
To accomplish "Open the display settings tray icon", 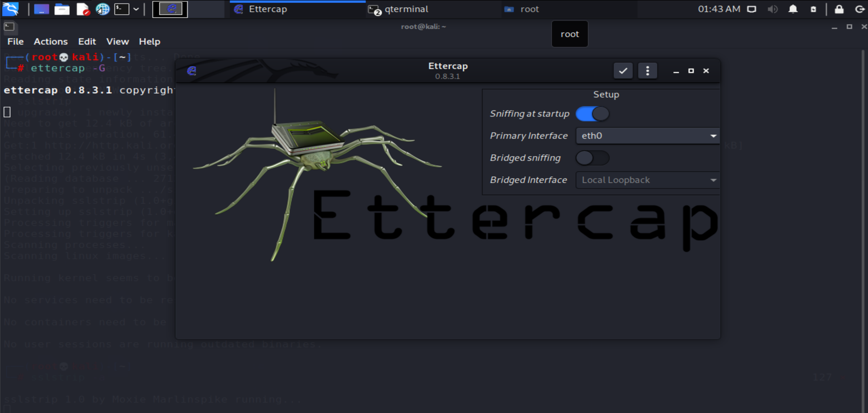I will point(752,9).
